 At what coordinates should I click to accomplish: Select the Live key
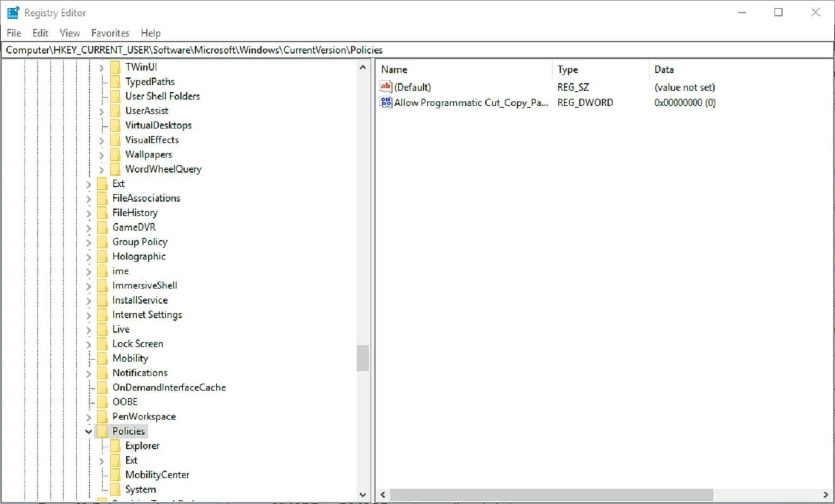click(121, 329)
